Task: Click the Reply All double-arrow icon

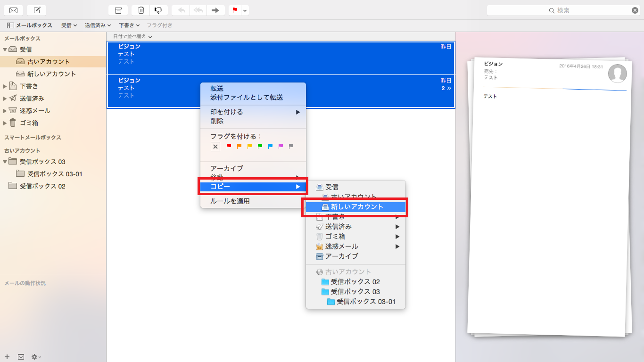Action: click(198, 10)
